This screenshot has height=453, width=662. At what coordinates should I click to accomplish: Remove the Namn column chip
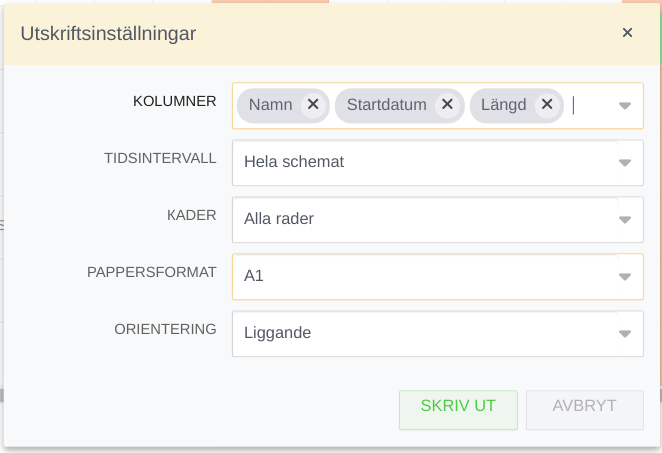point(313,105)
